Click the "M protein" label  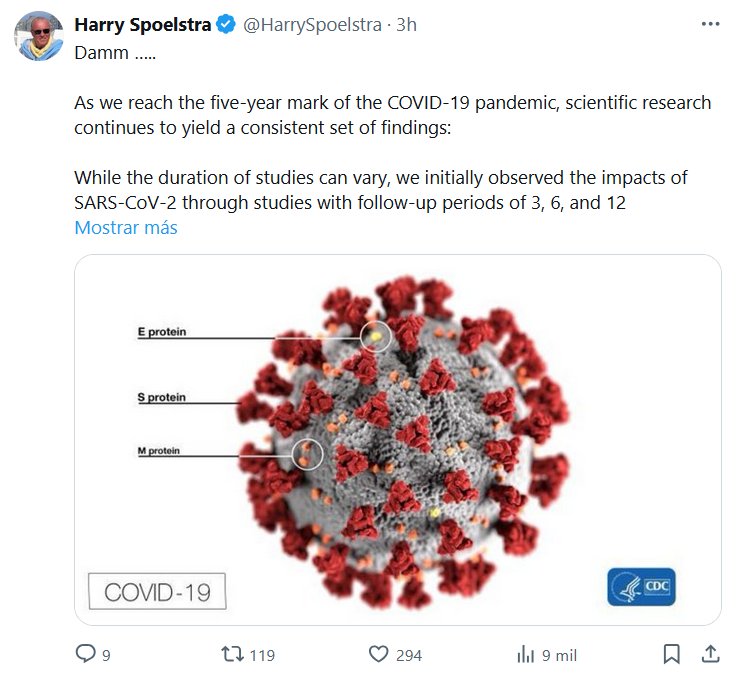pyautogui.click(x=158, y=452)
